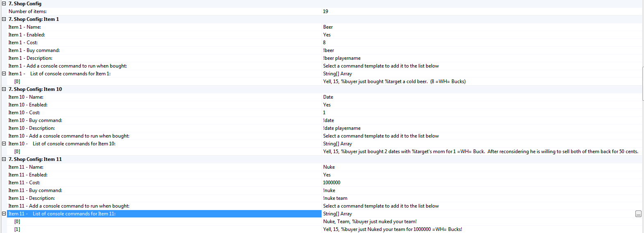The height and width of the screenshot is (233, 644).
Task: Collapse Item 11 console commands list
Action: [4, 214]
